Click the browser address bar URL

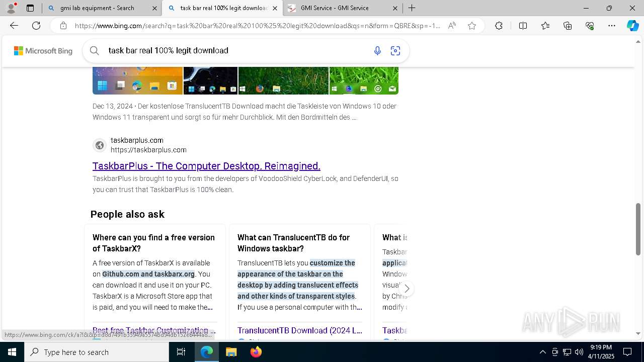click(x=258, y=26)
